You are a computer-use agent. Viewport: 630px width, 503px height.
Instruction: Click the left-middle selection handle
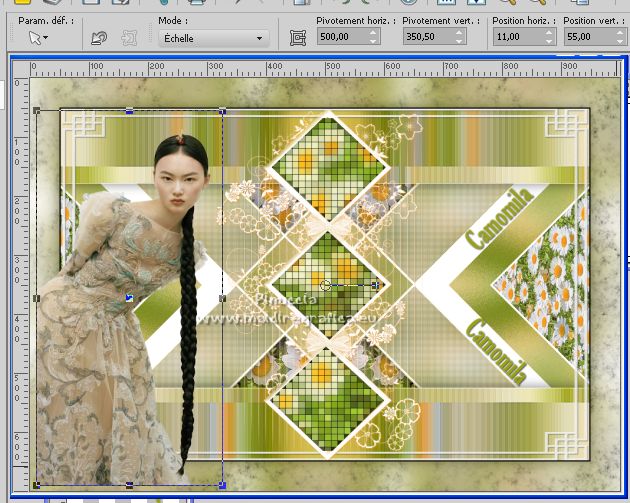coord(37,298)
